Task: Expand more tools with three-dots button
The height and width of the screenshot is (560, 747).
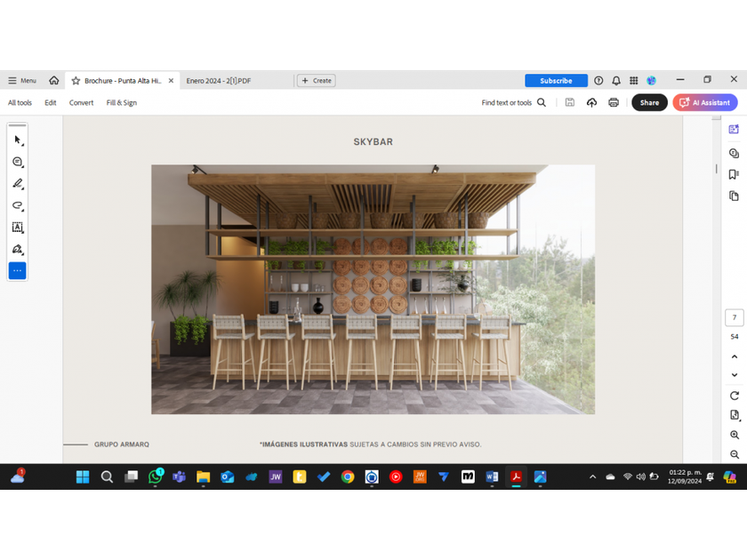Action: (x=17, y=270)
